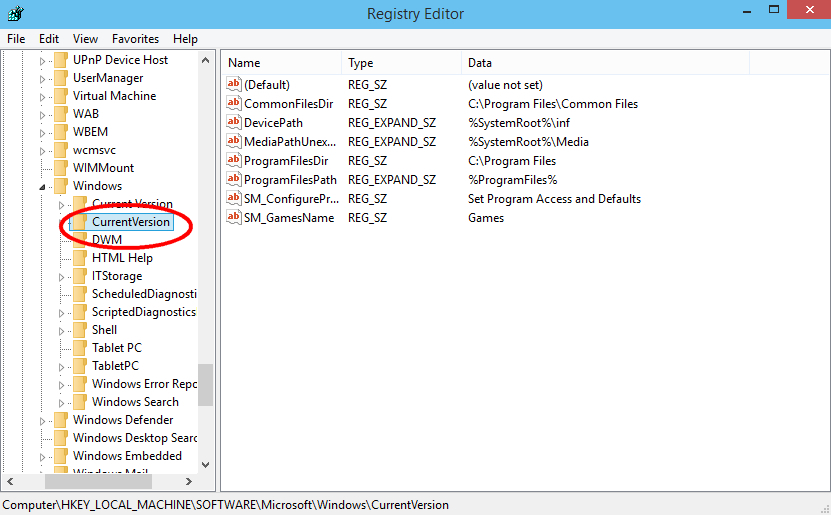
Task: Sort values by Name column header
Action: tap(281, 63)
